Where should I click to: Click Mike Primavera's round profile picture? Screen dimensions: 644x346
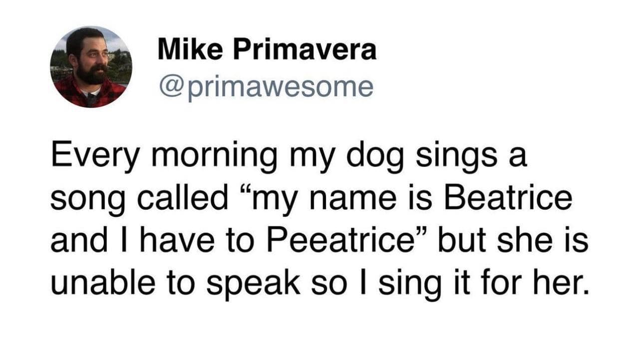(91, 67)
